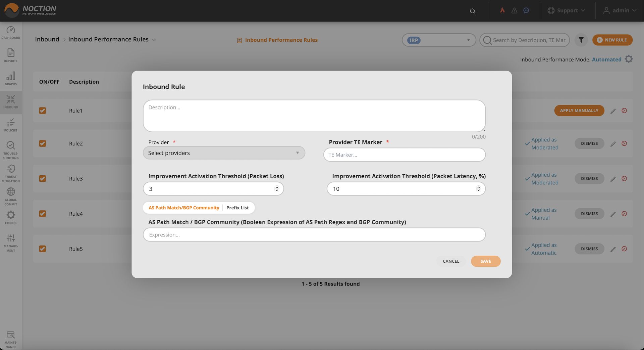Dismiss Rule4 applied recommendation
644x350 pixels.
pos(589,214)
